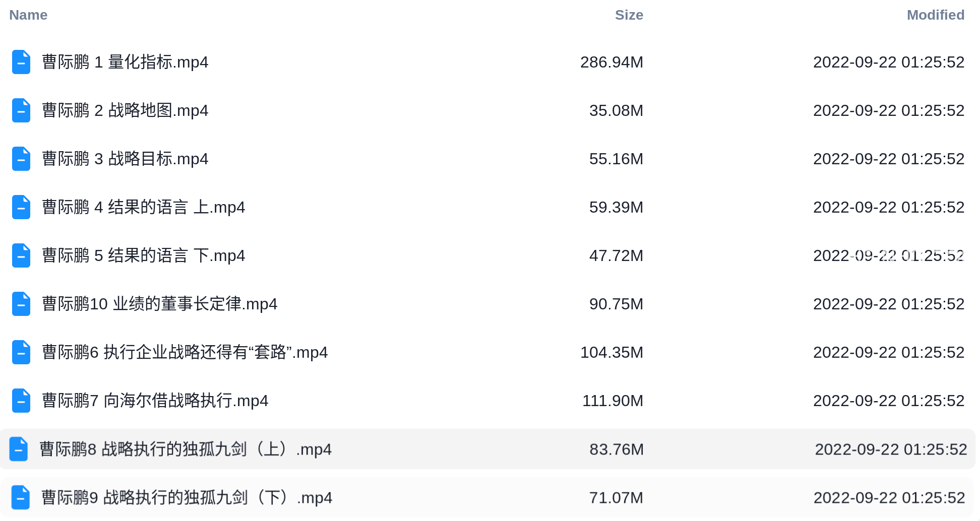Screen dimensions: 980x521
Task: Click file icon for 曹际鹏9 独孤九剑（下）
Action: click(x=21, y=497)
